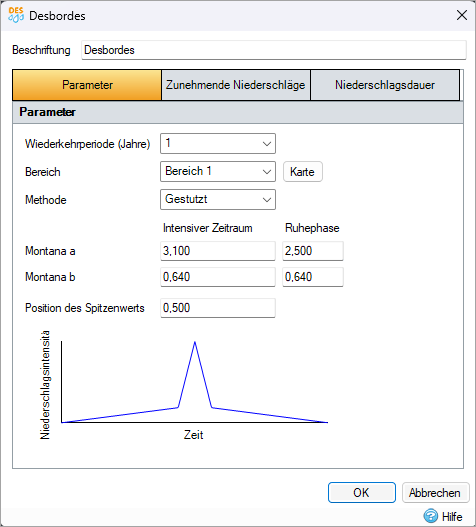Click the Abbrechen button
476x527 pixels.
[x=435, y=493]
